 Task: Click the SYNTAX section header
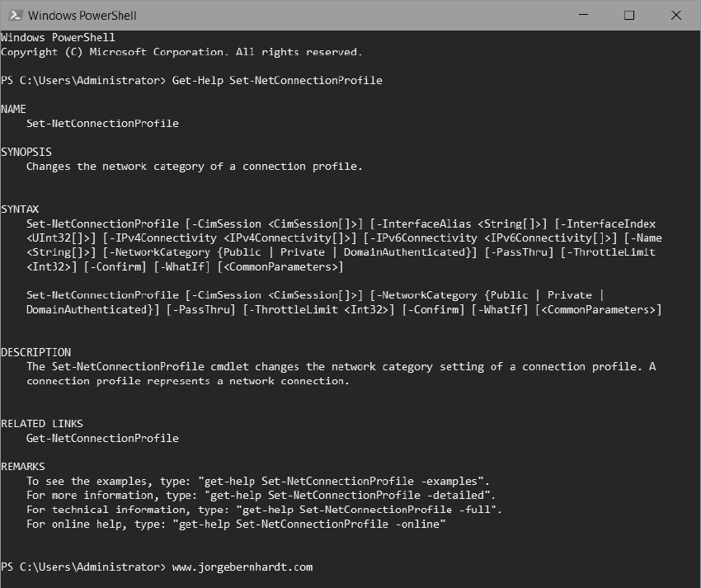pos(21,209)
